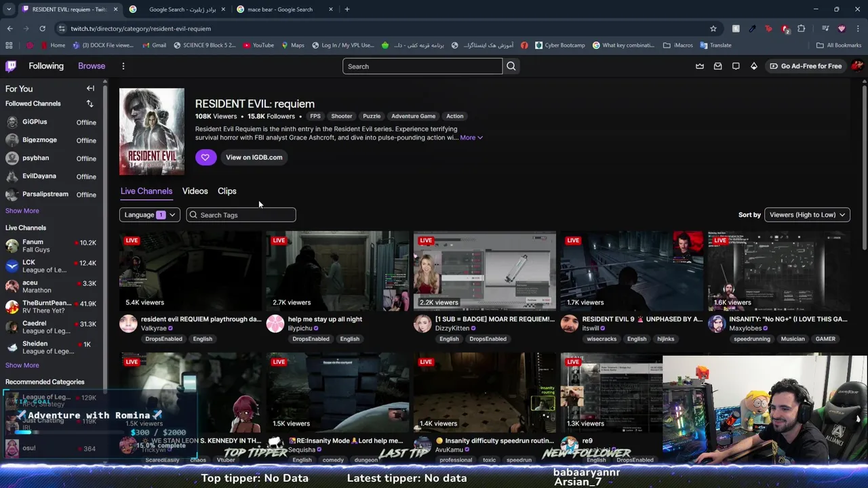Open the Valkyrae 5.4K viewers stream thumbnail
The height and width of the screenshot is (488, 868).
tap(190, 271)
